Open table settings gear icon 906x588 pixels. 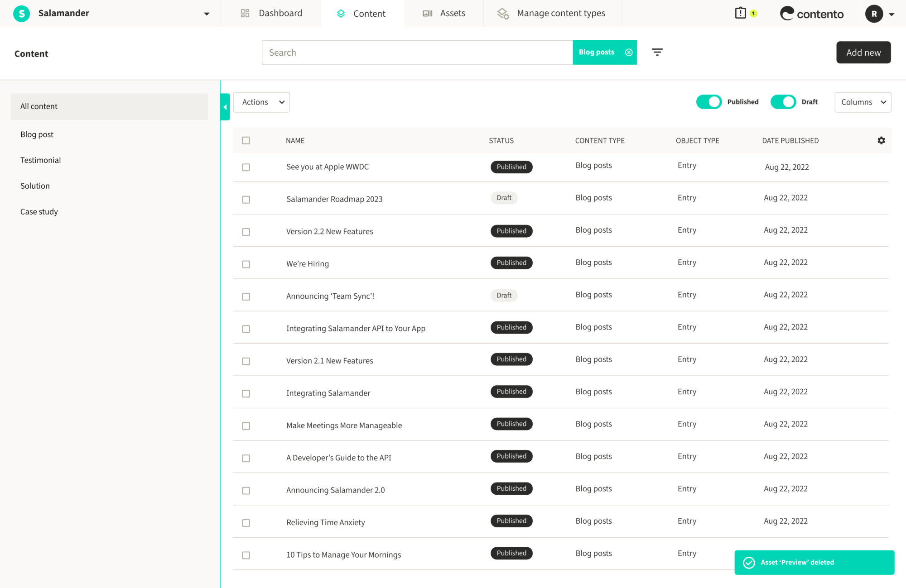(x=881, y=140)
